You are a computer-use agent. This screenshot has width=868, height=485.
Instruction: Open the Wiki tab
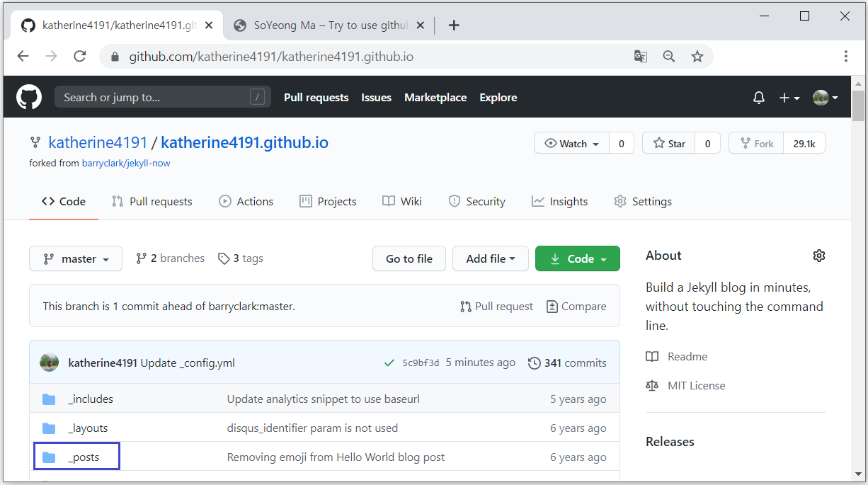coord(402,201)
